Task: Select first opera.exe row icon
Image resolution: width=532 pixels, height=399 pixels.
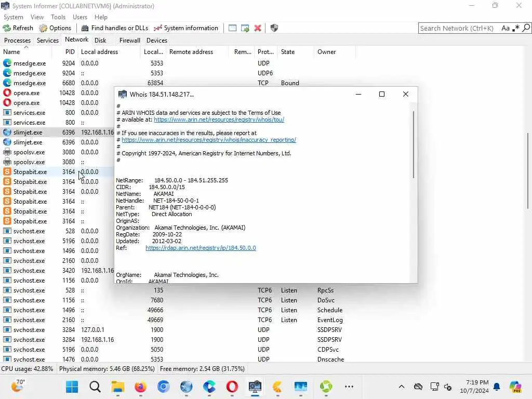Action: (7, 92)
